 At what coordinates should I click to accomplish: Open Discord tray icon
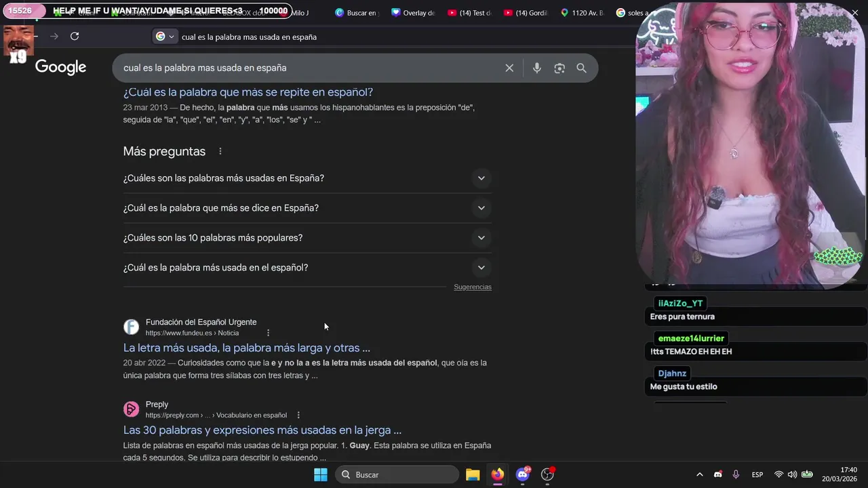pyautogui.click(x=718, y=474)
